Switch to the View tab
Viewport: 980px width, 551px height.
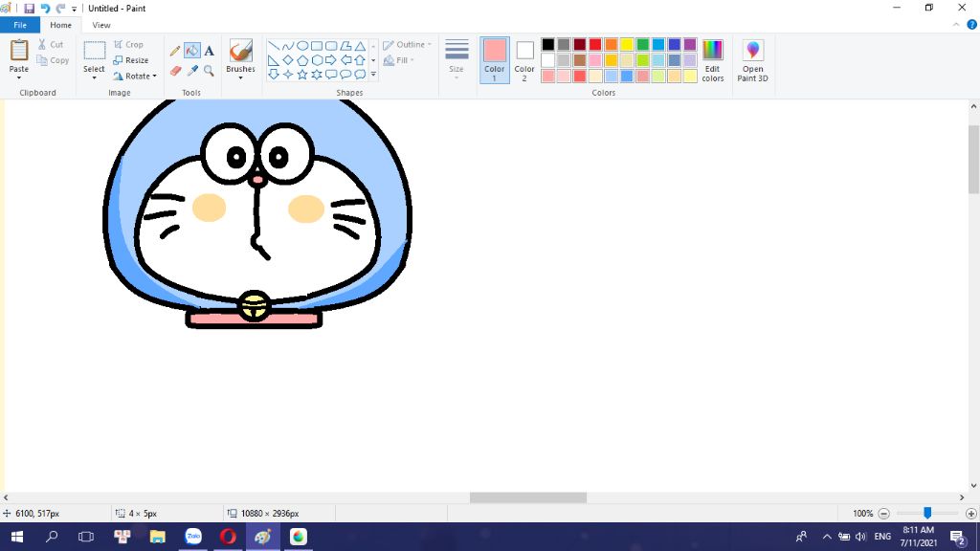(101, 25)
